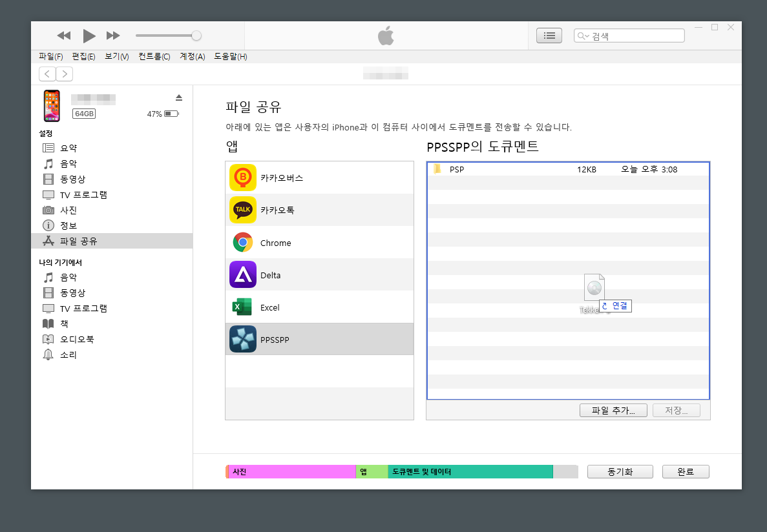
Task: Adjust the volume slider knob
Action: (x=196, y=36)
